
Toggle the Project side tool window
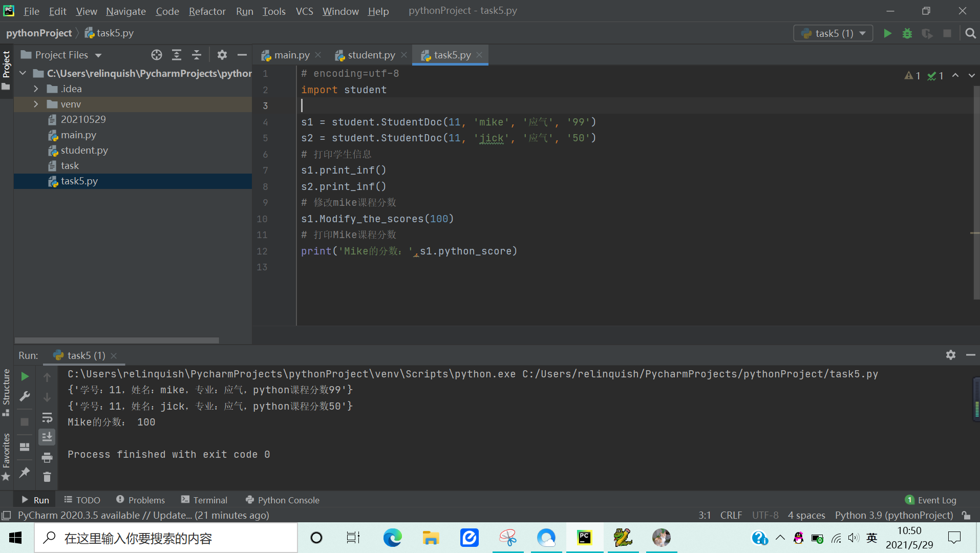[6, 70]
